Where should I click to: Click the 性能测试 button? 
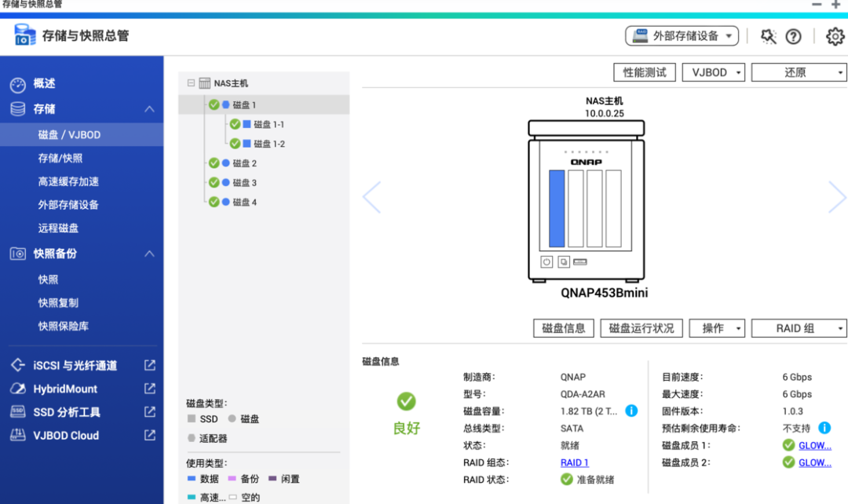(645, 72)
